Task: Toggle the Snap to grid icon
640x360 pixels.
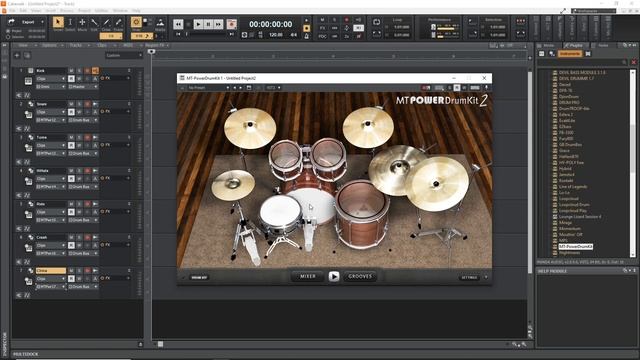Action: point(136,22)
